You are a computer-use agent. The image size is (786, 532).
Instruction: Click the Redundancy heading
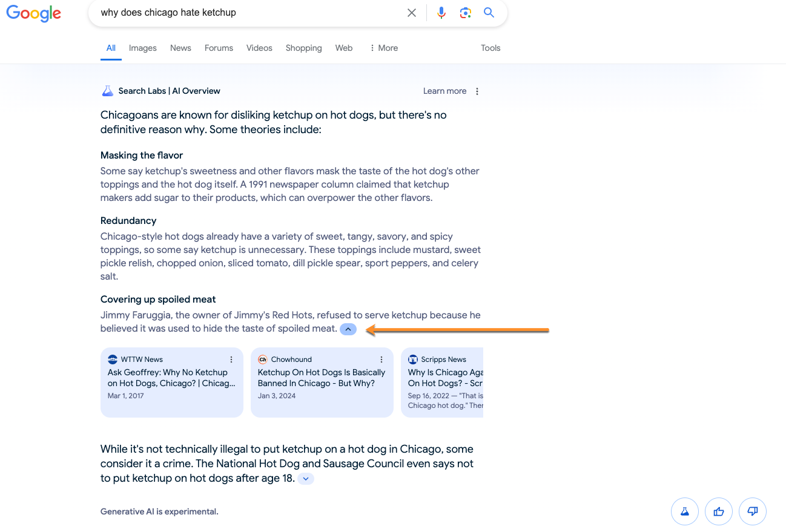[128, 220]
